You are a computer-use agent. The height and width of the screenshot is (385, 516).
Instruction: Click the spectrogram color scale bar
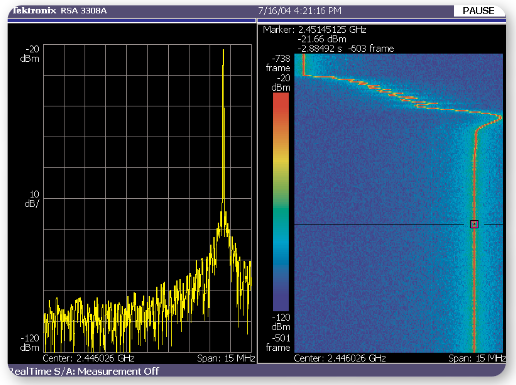281,202
